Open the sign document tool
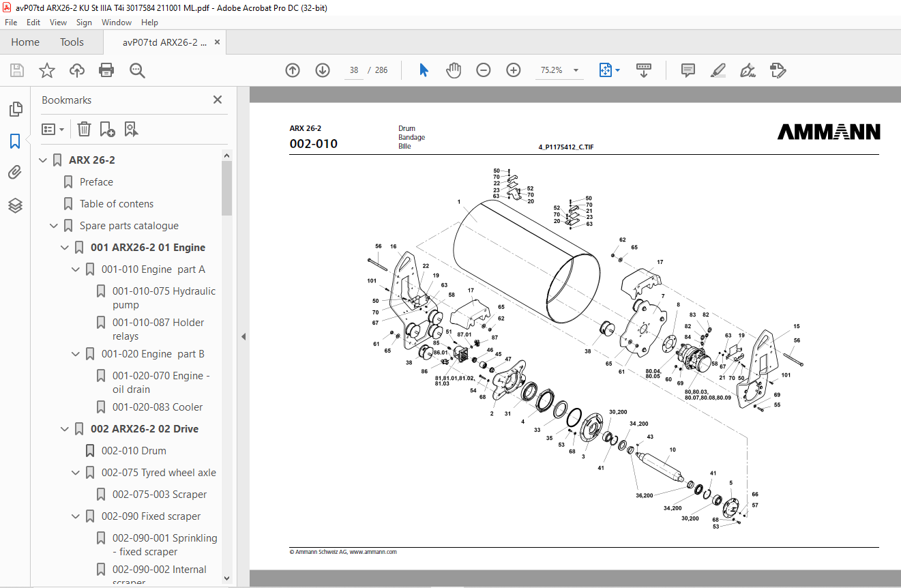The image size is (901, 588). click(748, 70)
